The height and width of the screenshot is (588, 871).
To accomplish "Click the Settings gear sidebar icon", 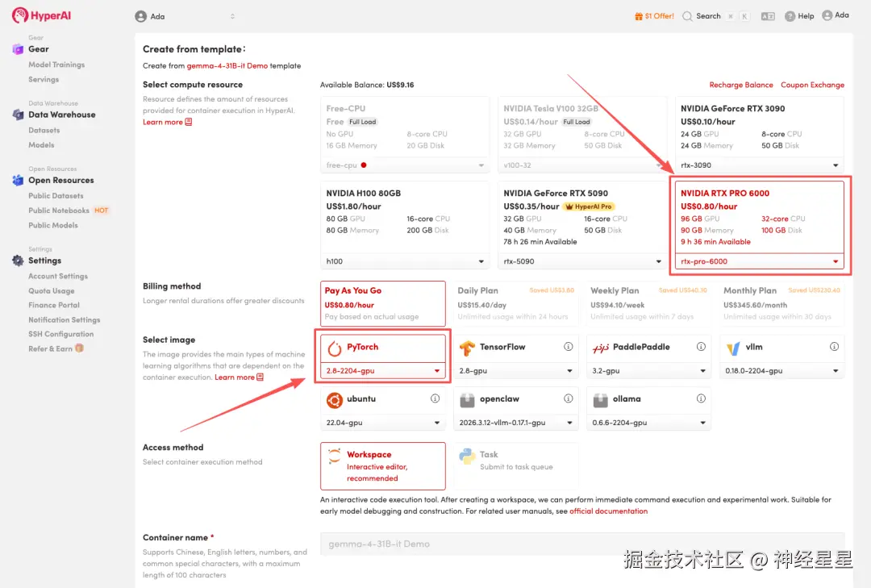I will pyautogui.click(x=18, y=260).
